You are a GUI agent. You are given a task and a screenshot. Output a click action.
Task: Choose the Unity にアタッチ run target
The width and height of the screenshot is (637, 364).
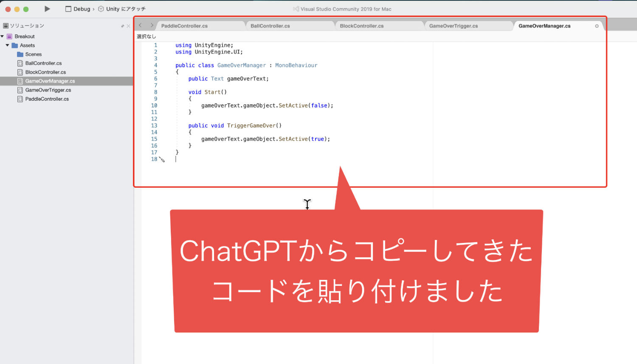pyautogui.click(x=122, y=9)
